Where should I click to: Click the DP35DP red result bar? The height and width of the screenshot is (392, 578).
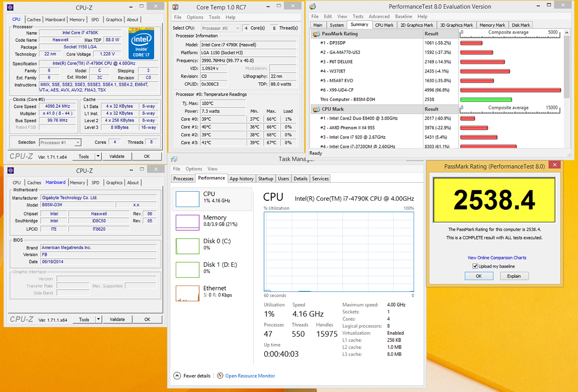[x=471, y=43]
